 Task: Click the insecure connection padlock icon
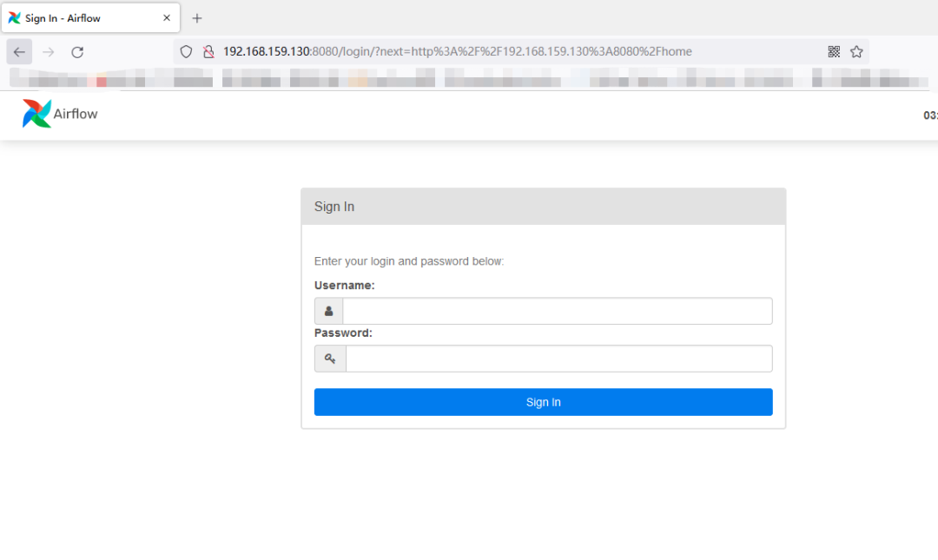(208, 52)
